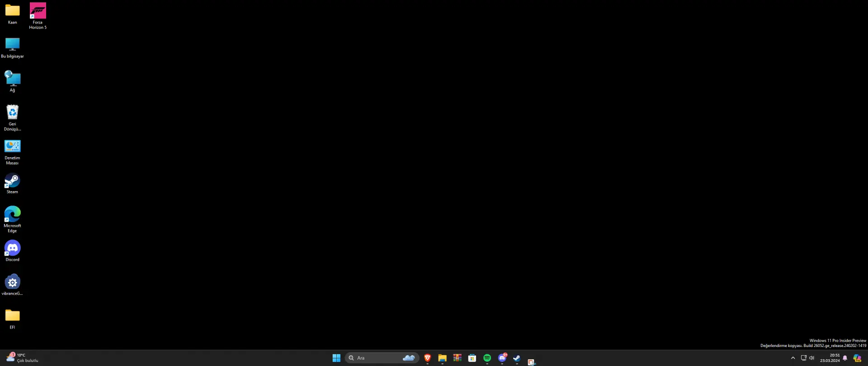Viewport: 868px width, 366px height.
Task: Select the Geri Dönüşüm recycle bin icon
Action: click(12, 118)
